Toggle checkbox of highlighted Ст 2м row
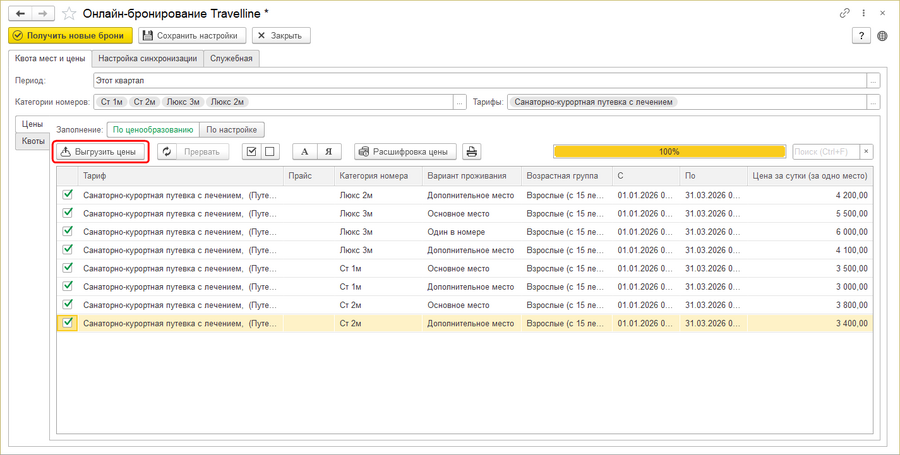This screenshot has width=900, height=455. pos(68,324)
